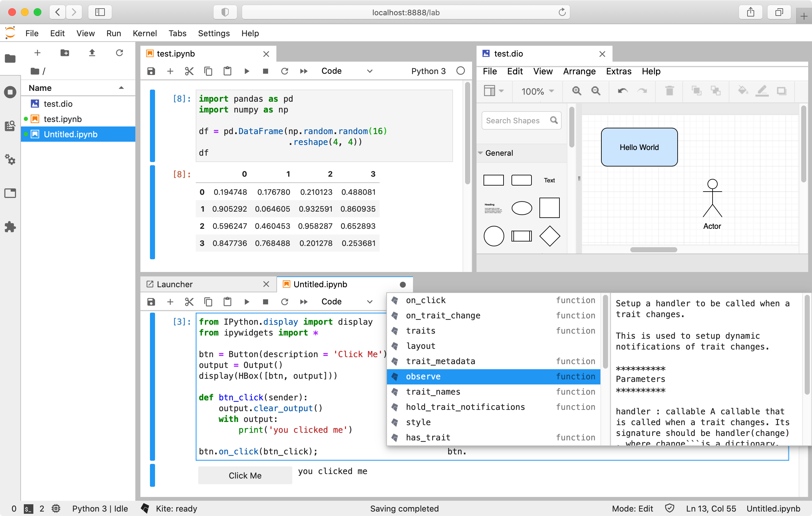Viewport: 812px width, 516px height.
Task: Toggle Name column sort order arrow
Action: pos(121,88)
